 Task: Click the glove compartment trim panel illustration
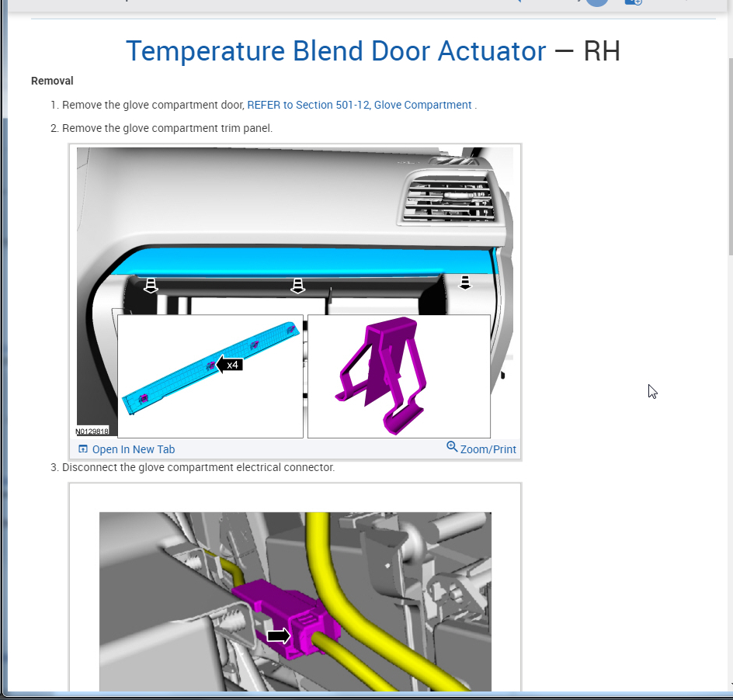[295, 293]
